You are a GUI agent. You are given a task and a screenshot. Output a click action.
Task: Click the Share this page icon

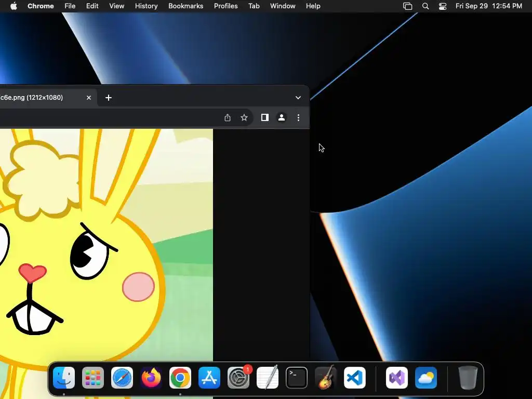click(x=228, y=118)
